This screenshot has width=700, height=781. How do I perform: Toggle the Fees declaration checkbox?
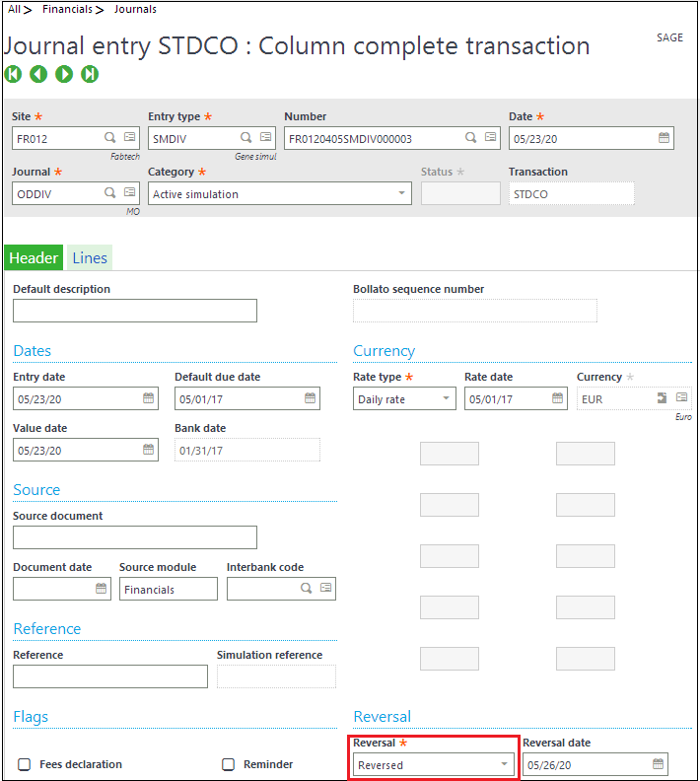[24, 764]
